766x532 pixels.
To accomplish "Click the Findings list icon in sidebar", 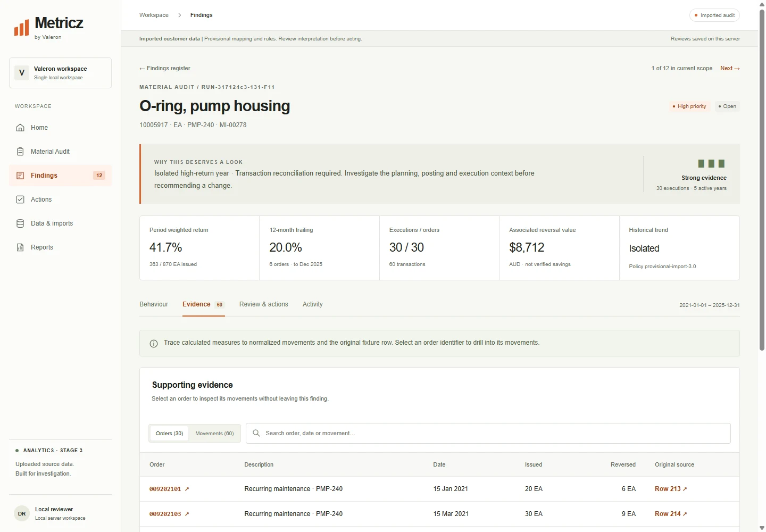I will [20, 176].
